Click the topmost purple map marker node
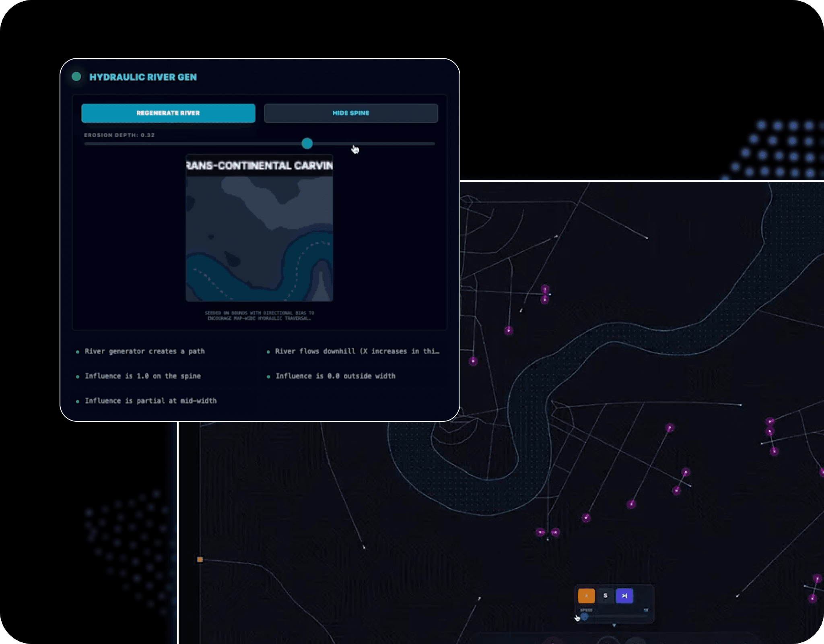Screen dimensions: 824x644 tap(545, 289)
